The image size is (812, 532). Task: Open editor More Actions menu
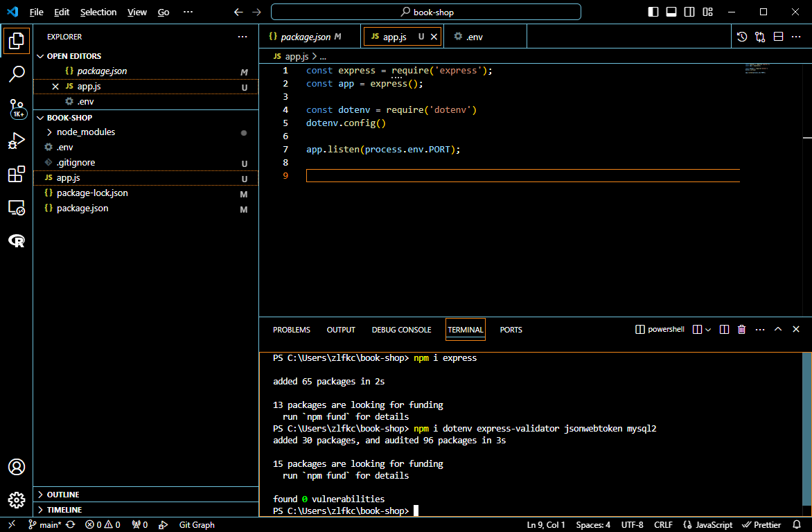(x=797, y=37)
